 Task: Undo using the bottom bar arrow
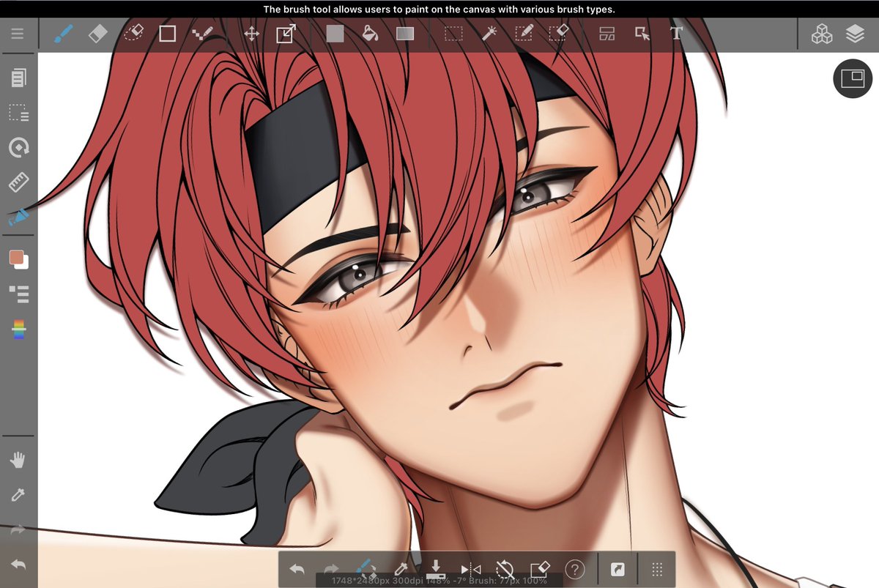pyautogui.click(x=297, y=569)
